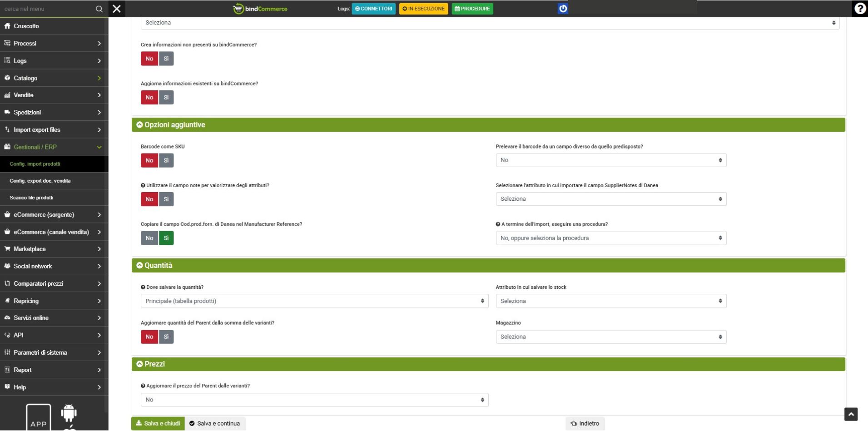Open Config. export doc. vendita submenu
This screenshot has width=868, height=431.
[40, 181]
